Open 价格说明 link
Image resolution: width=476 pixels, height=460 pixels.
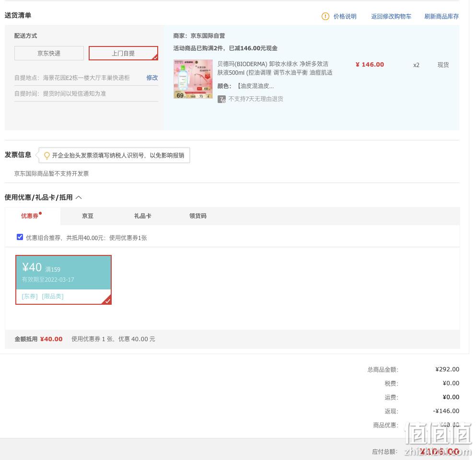(x=345, y=16)
